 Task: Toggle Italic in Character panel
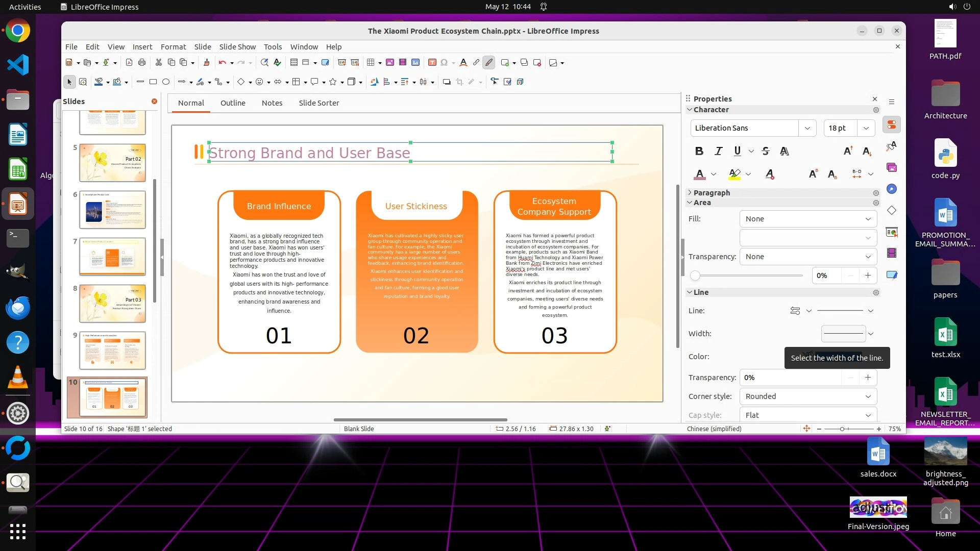(x=718, y=151)
